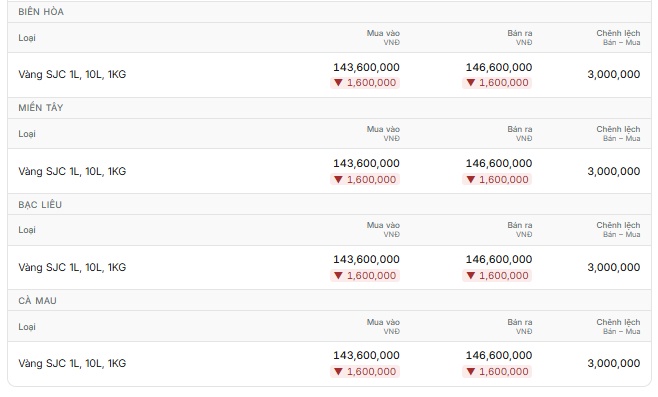Click Bạc Liêu sell-price drop badge 1,600,000
The width and height of the screenshot is (658, 397).
point(497,276)
